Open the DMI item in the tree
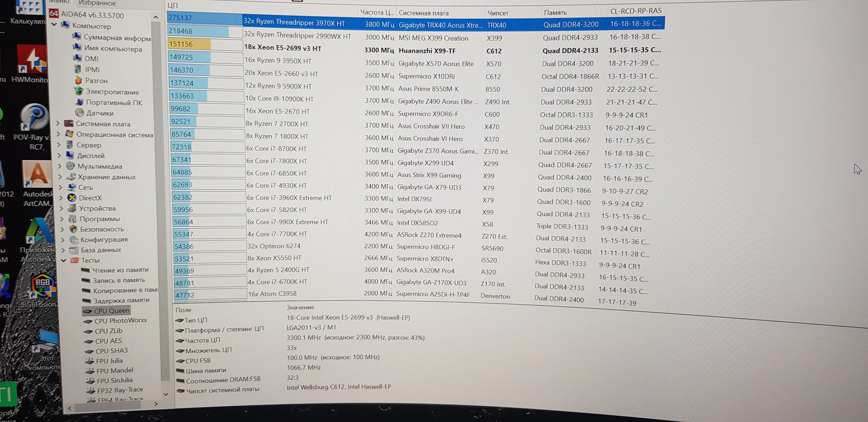This screenshot has width=868, height=422. click(91, 59)
